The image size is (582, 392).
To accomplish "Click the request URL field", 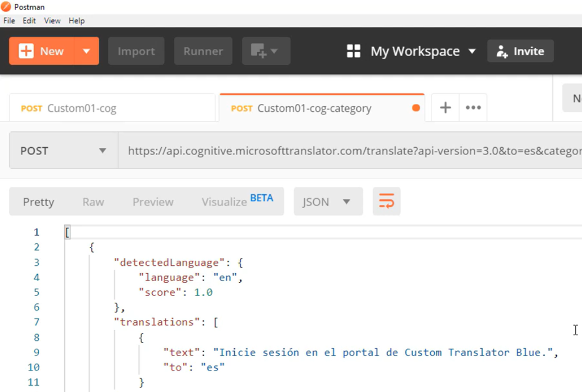I will [x=350, y=151].
